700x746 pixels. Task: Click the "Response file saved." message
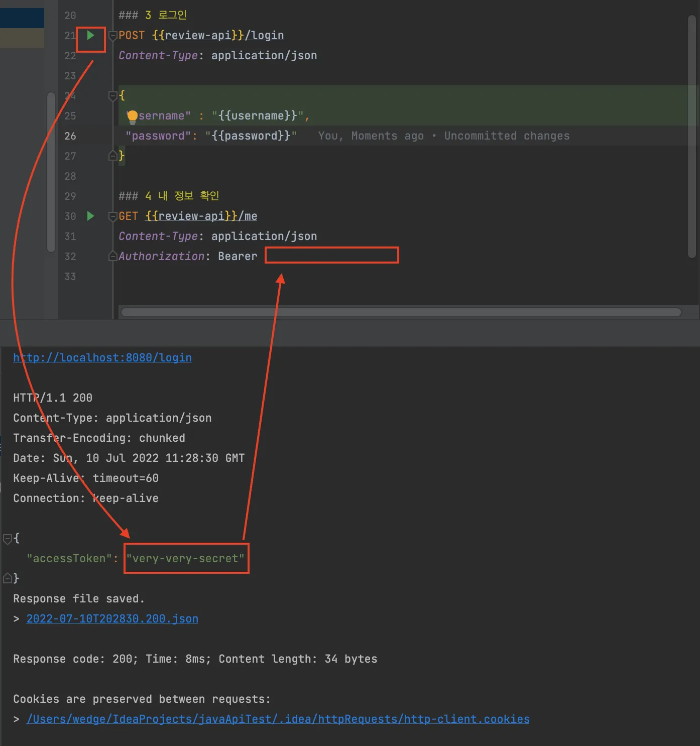[79, 598]
